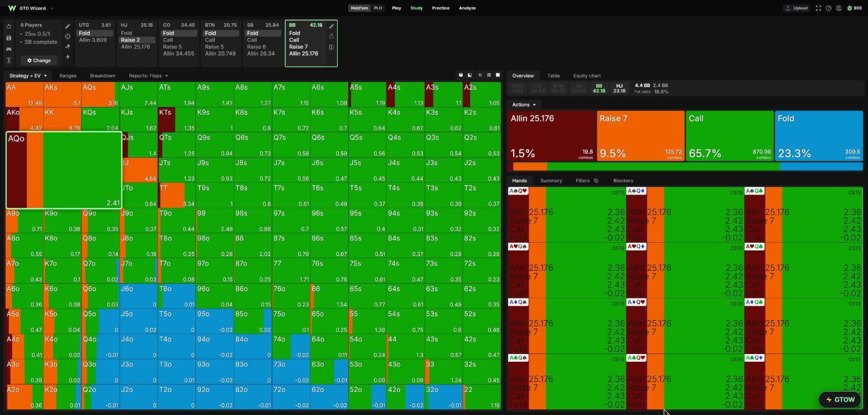
Task: Click the GTOW button at bottom right
Action: pyautogui.click(x=840, y=399)
